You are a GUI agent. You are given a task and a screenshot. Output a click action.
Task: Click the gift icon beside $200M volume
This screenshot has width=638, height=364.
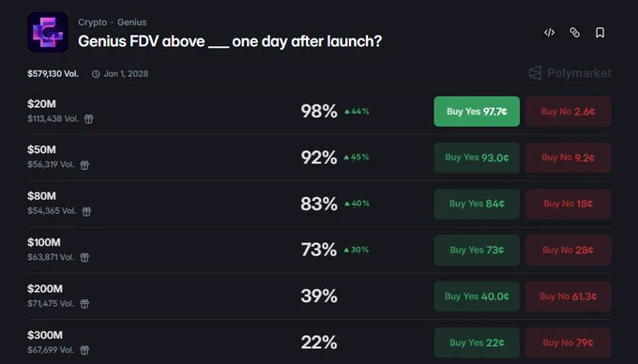coord(84,304)
